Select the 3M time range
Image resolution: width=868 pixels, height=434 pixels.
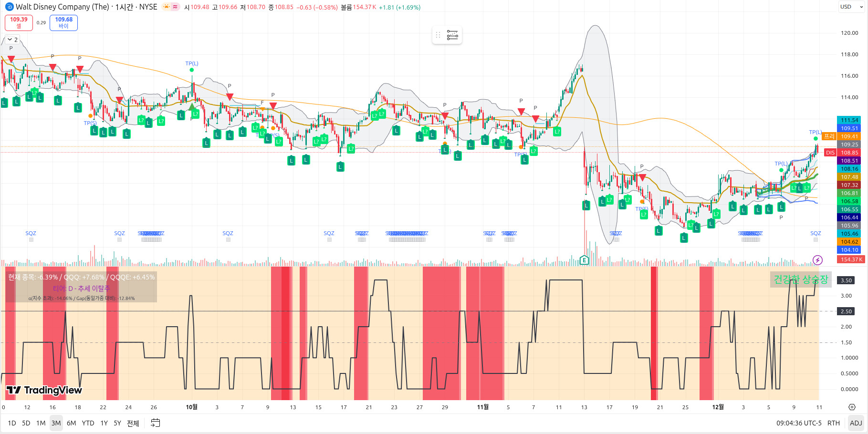[56, 423]
